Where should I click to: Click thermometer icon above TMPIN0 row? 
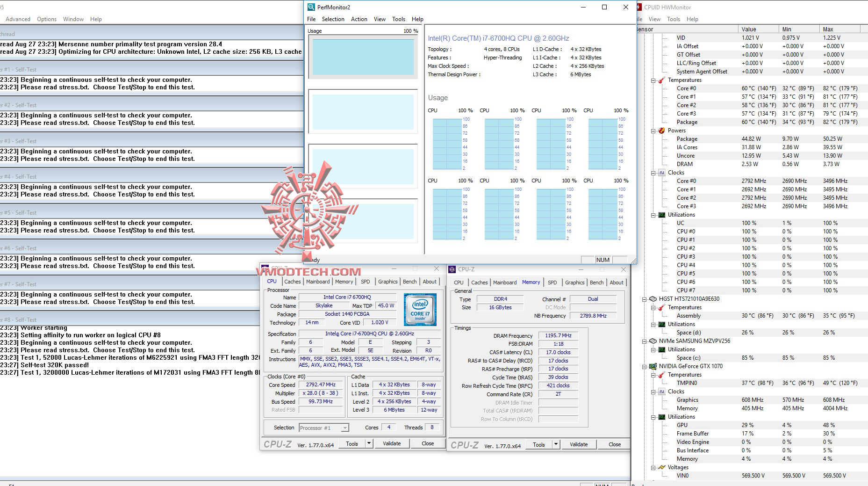(x=661, y=375)
